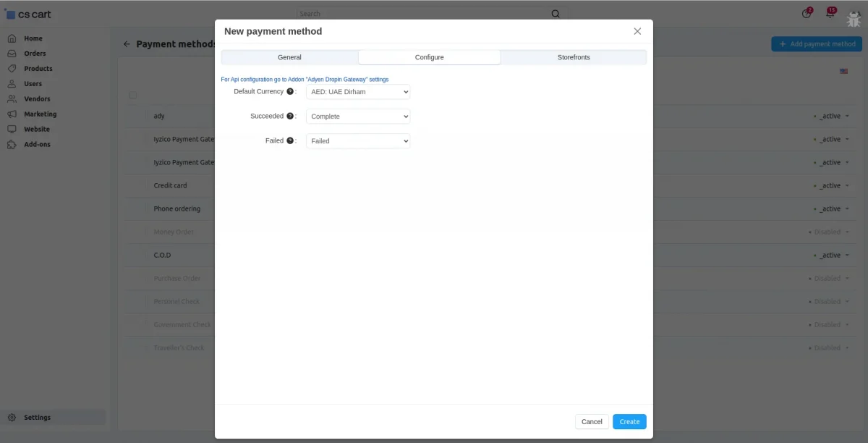The width and height of the screenshot is (868, 443).
Task: Open the Adyen Dropin Gateway settings link
Action: click(305, 79)
